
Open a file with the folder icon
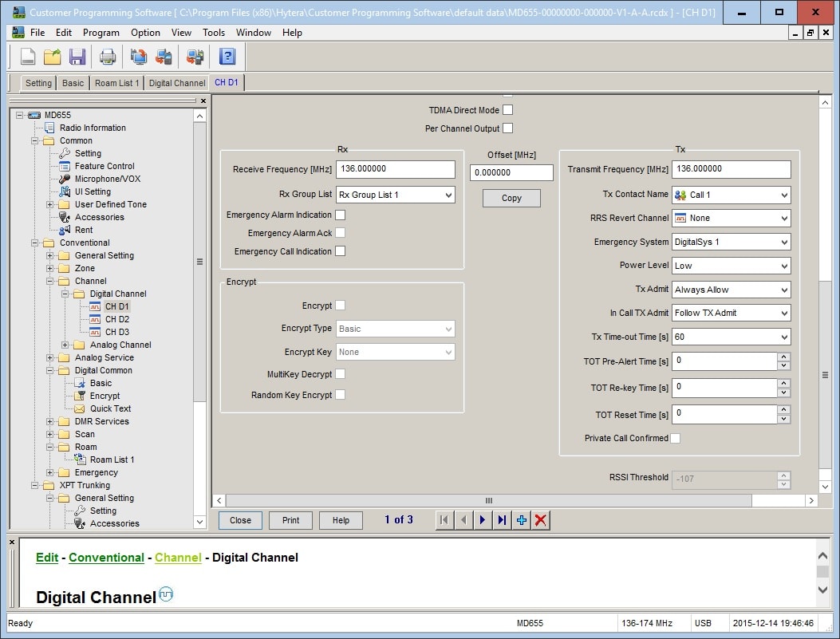tap(53, 57)
